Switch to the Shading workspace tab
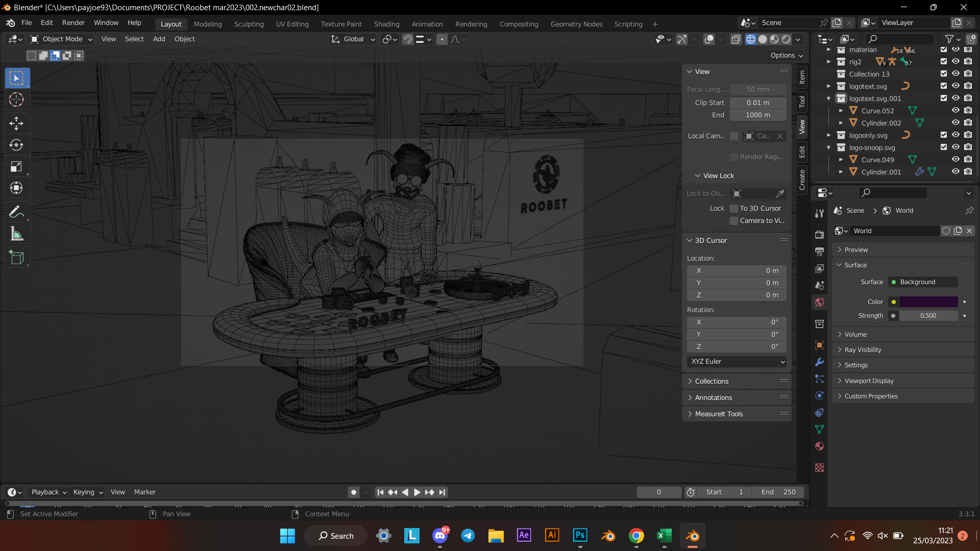The image size is (980, 551). tap(386, 24)
